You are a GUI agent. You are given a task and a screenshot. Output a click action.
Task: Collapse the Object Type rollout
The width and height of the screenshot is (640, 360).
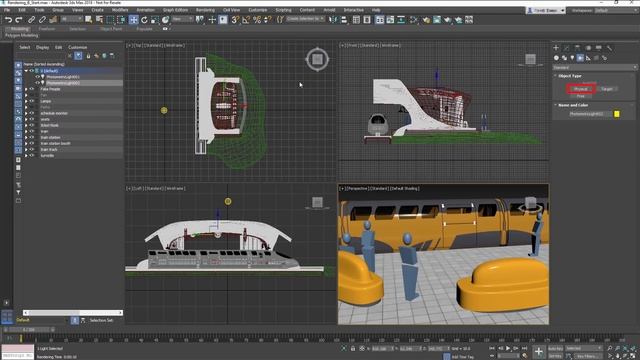(x=569, y=76)
